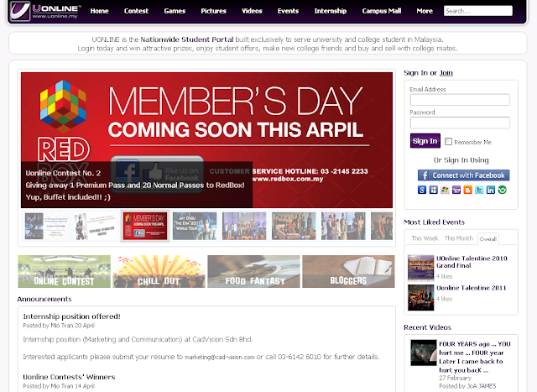Screen dimensions: 537x392
Task: Open the Videos section
Action: point(252,11)
